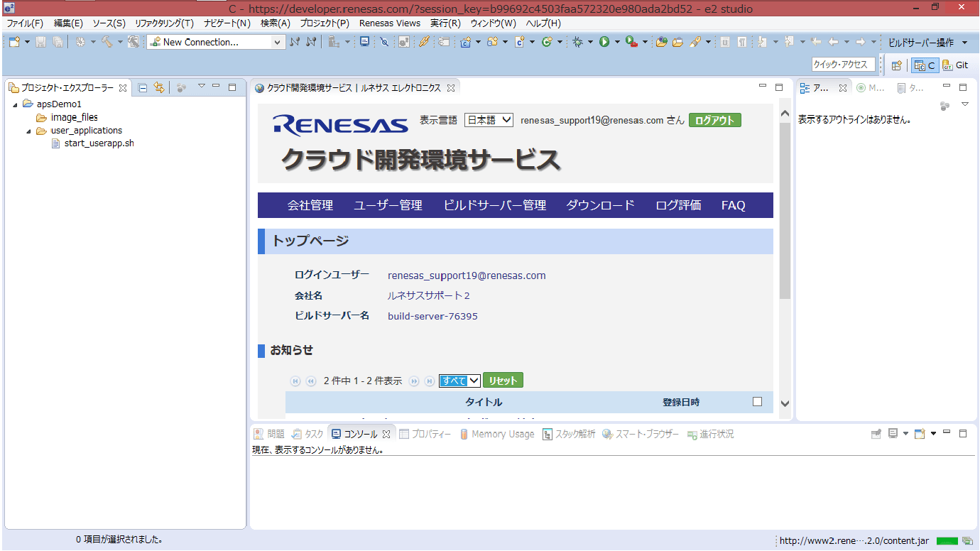980x551 pixels.
Task: Switch to the Git perspective
Action: point(956,65)
